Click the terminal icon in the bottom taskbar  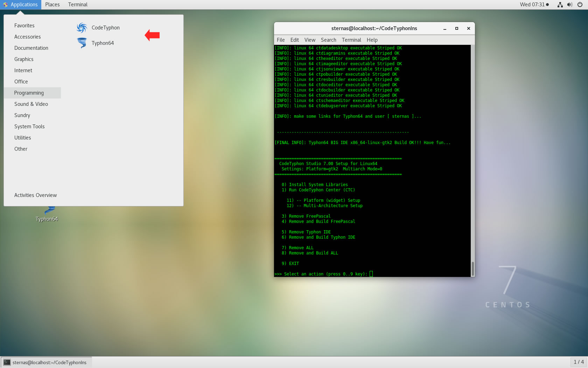7,362
